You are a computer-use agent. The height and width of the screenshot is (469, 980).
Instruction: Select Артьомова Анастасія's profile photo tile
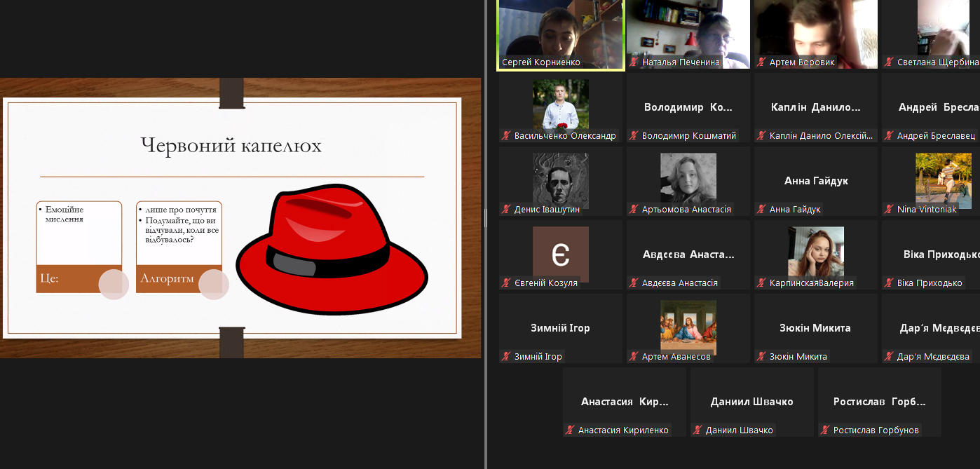click(x=688, y=179)
